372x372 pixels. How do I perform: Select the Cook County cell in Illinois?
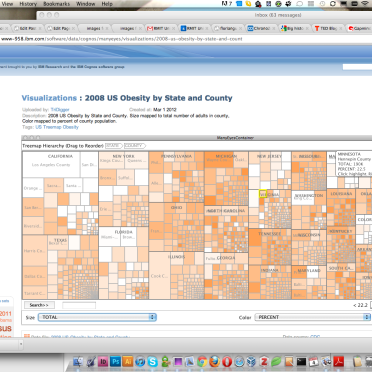(x=159, y=276)
